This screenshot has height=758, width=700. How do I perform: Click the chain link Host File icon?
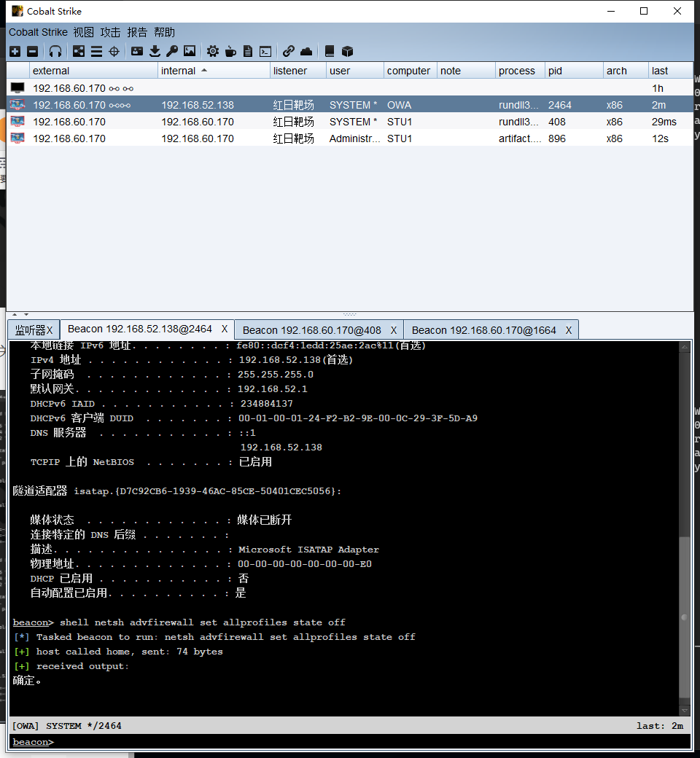[x=289, y=51]
